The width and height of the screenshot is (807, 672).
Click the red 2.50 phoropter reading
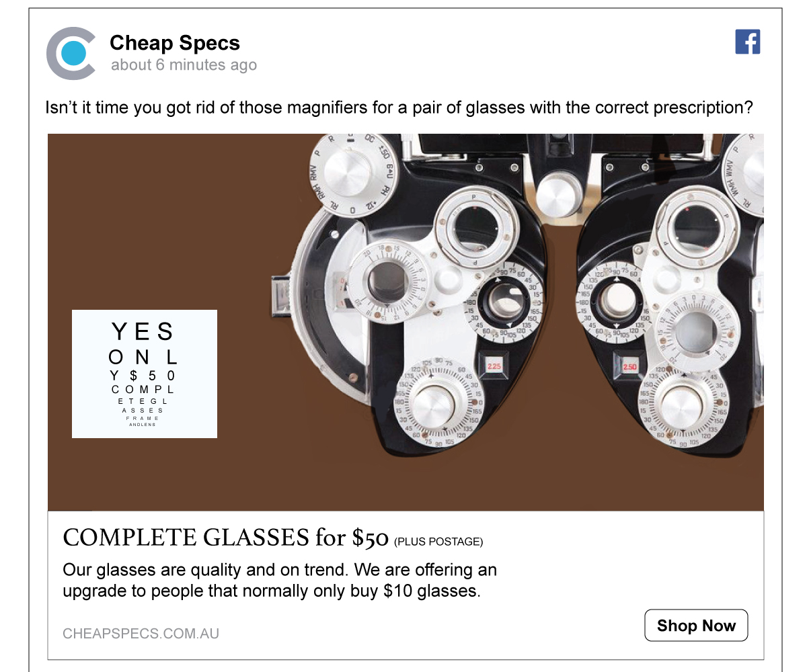point(629,368)
